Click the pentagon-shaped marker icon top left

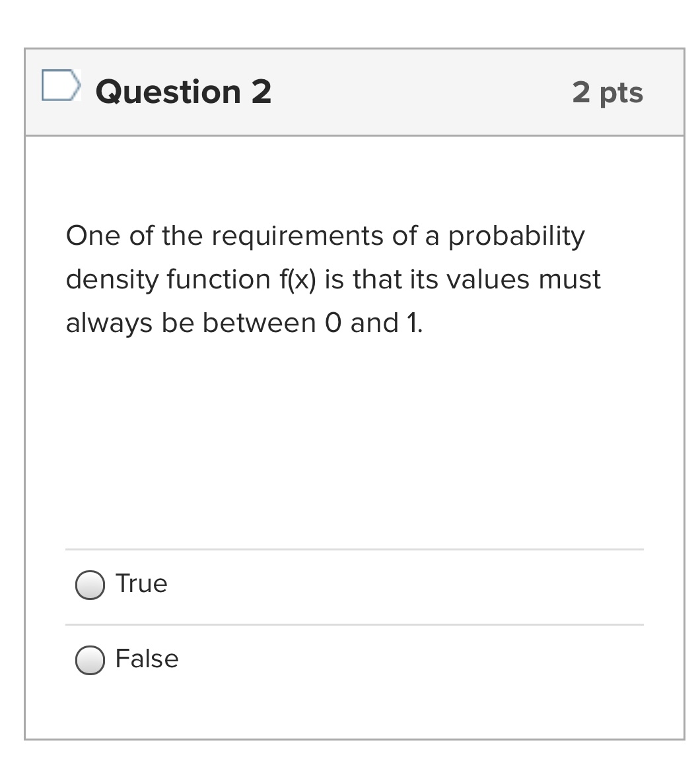[x=60, y=84]
